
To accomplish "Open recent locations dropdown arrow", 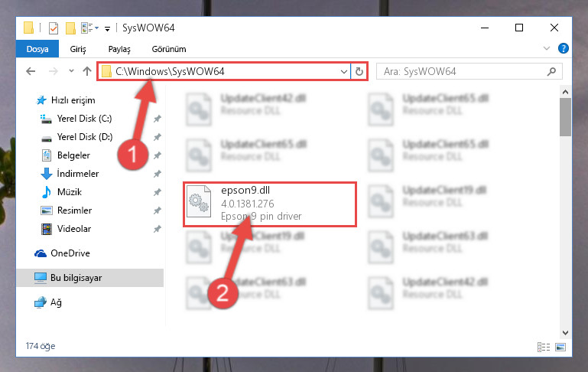I will (x=71, y=71).
